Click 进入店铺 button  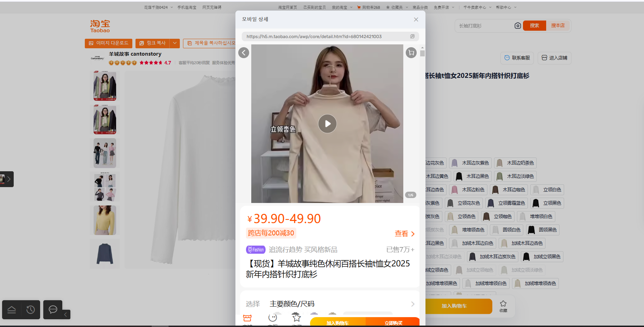[x=554, y=58]
